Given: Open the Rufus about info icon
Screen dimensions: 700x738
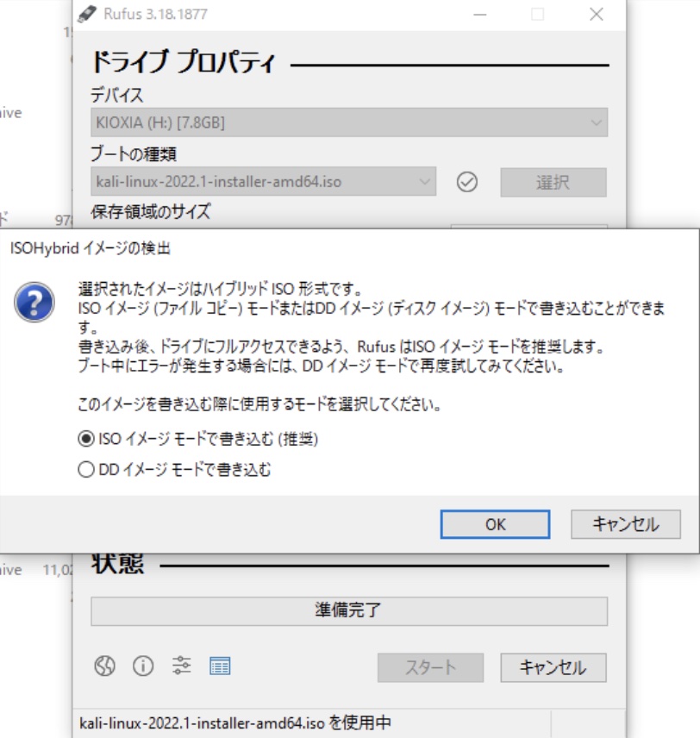Looking at the screenshot, I should pyautogui.click(x=143, y=666).
